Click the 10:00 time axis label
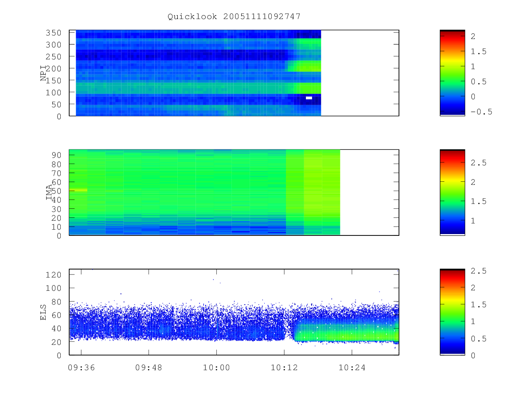This screenshot has height=399, width=532. pyautogui.click(x=216, y=368)
